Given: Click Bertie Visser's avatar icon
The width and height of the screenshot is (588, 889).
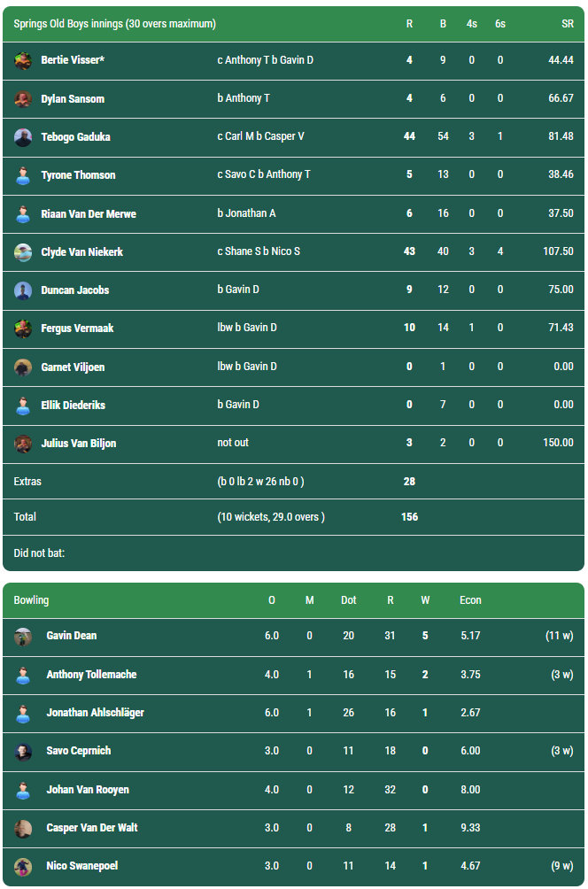Looking at the screenshot, I should click(23, 60).
